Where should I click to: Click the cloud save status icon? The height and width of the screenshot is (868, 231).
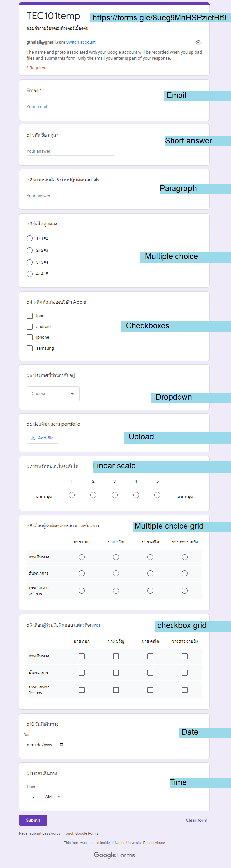(x=198, y=42)
